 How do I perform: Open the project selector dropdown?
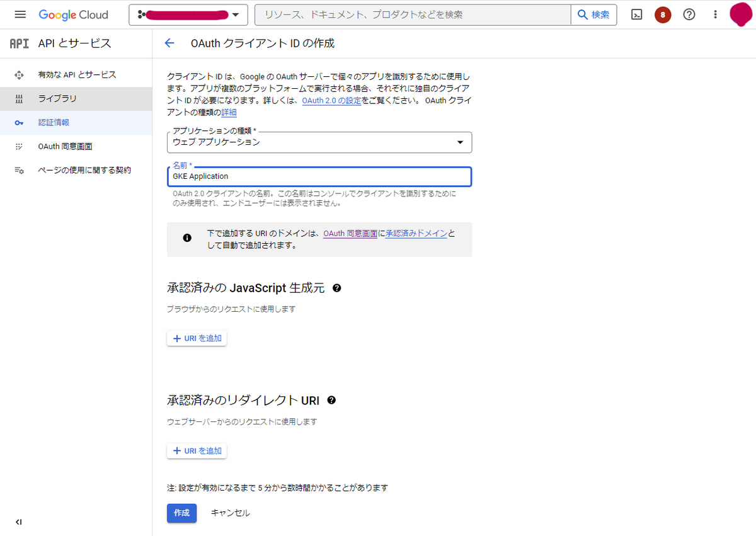click(x=188, y=14)
